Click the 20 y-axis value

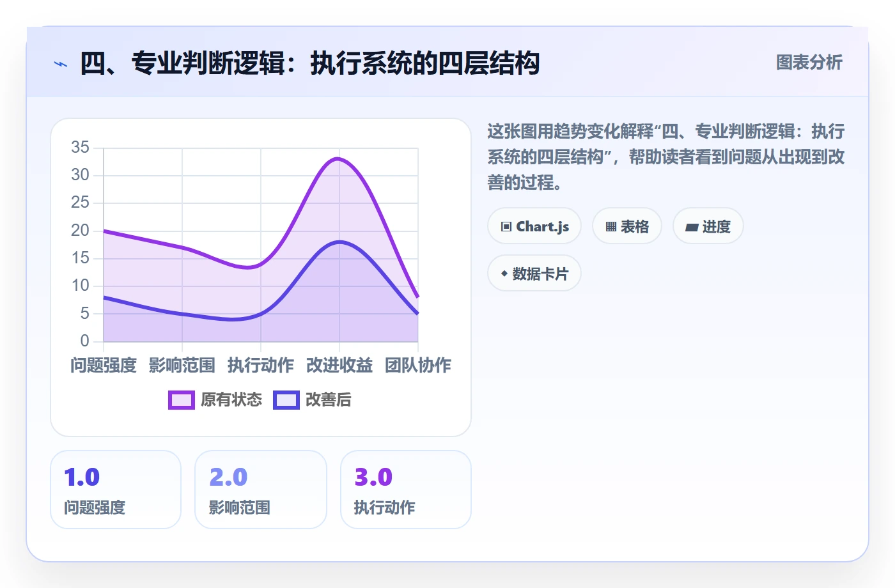[80, 231]
